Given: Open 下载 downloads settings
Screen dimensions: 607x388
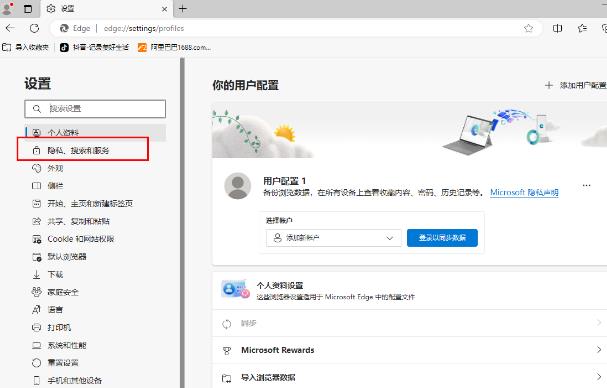Looking at the screenshot, I should coord(47,275).
